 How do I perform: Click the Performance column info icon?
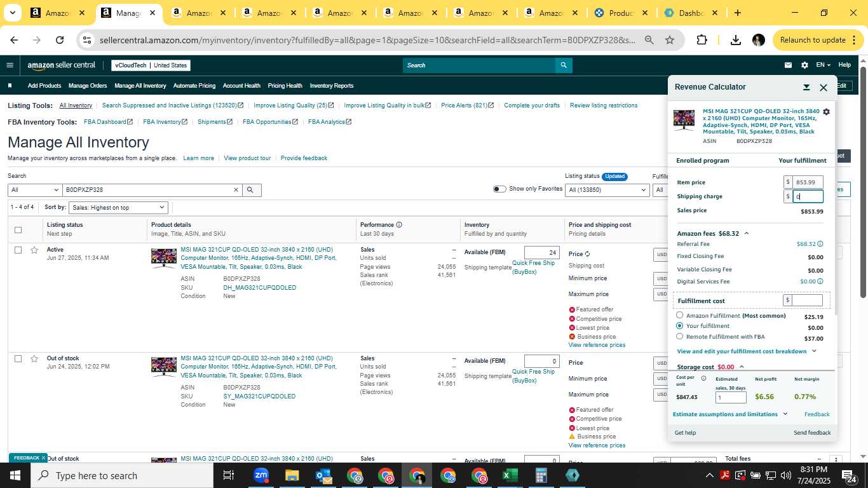pyautogui.click(x=399, y=224)
